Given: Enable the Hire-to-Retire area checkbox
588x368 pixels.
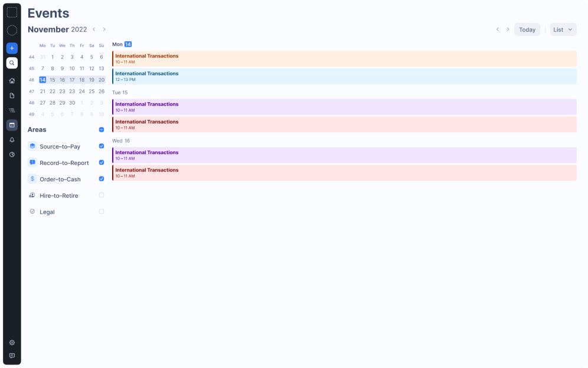Looking at the screenshot, I should (101, 195).
